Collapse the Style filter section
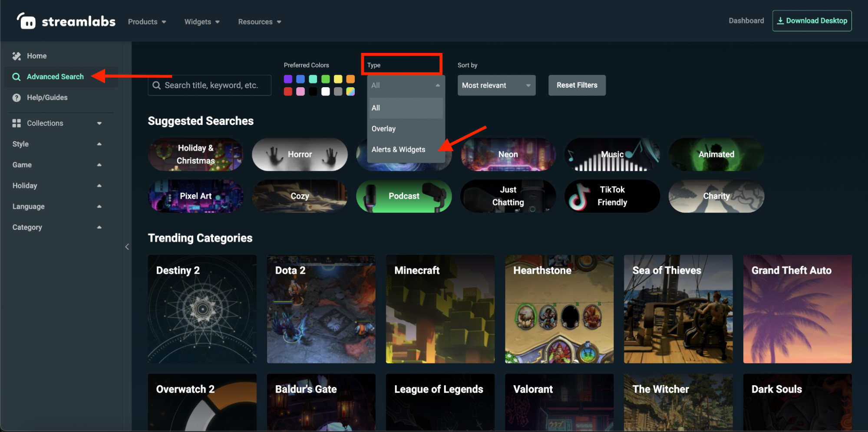The height and width of the screenshot is (432, 868). tap(99, 144)
